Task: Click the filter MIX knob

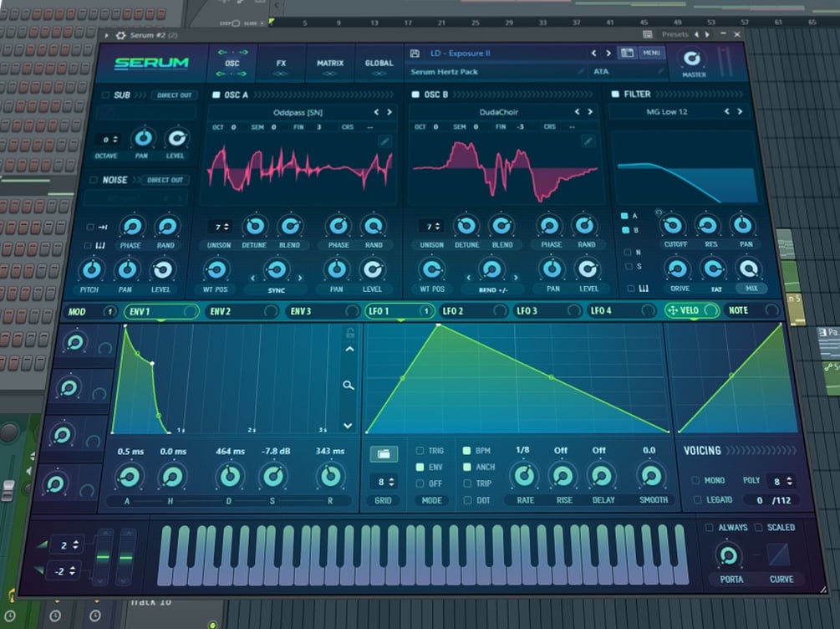Action: click(x=748, y=268)
